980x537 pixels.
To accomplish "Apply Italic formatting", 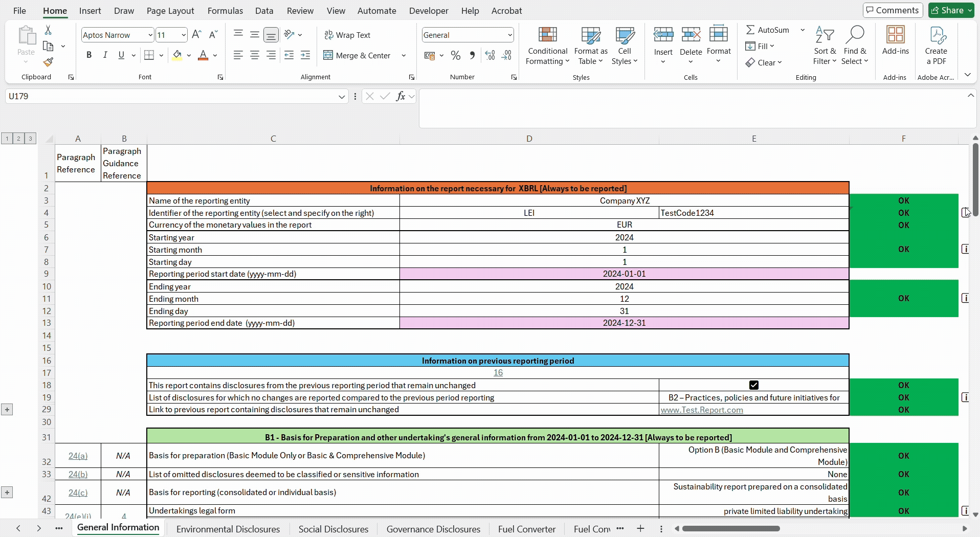I will click(105, 55).
